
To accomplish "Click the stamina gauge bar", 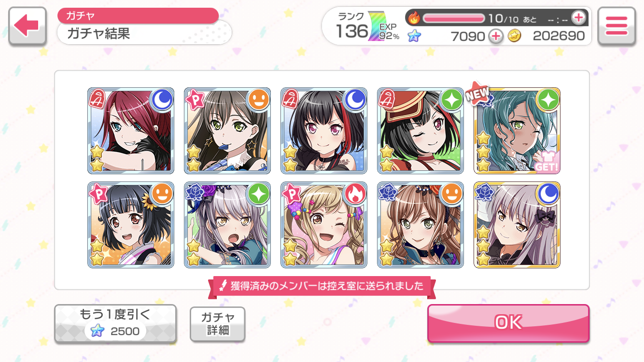I will [x=454, y=18].
